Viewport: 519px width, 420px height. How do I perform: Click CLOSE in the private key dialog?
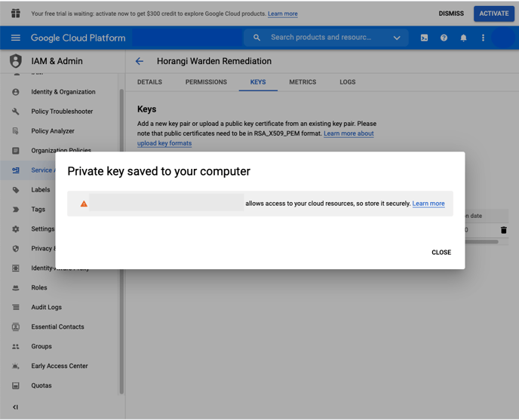pyautogui.click(x=441, y=252)
